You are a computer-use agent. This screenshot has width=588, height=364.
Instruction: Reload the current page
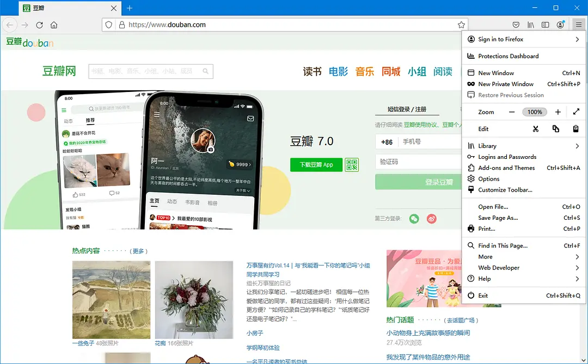tap(39, 25)
